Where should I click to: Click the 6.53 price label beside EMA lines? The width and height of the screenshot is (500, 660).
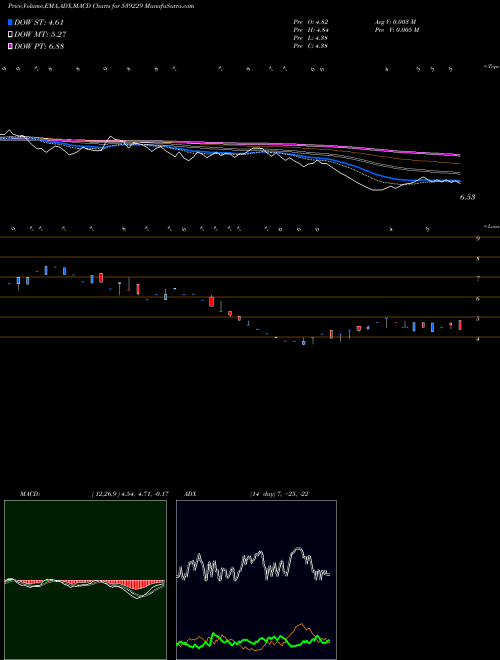[x=467, y=197]
